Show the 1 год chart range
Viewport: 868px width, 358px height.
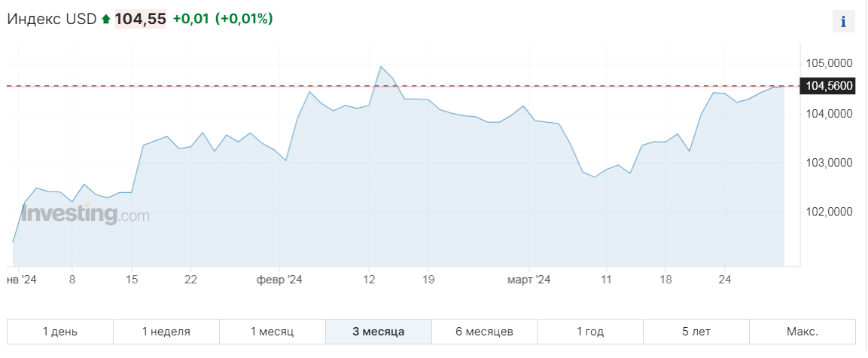[x=590, y=332]
